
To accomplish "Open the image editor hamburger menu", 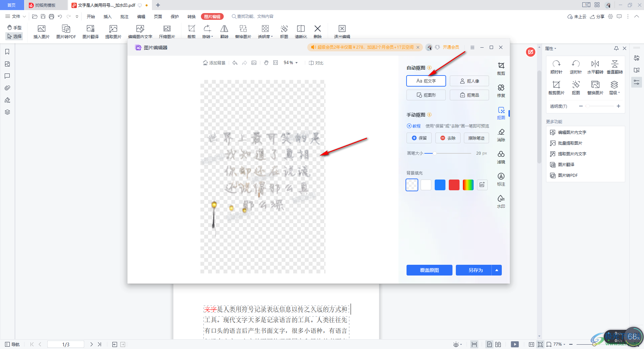I will [x=472, y=47].
